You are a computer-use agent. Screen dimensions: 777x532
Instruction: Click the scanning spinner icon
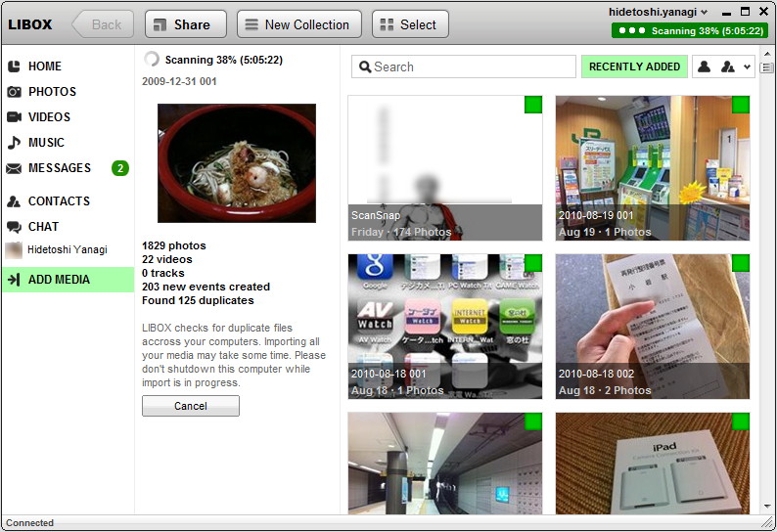tap(152, 60)
